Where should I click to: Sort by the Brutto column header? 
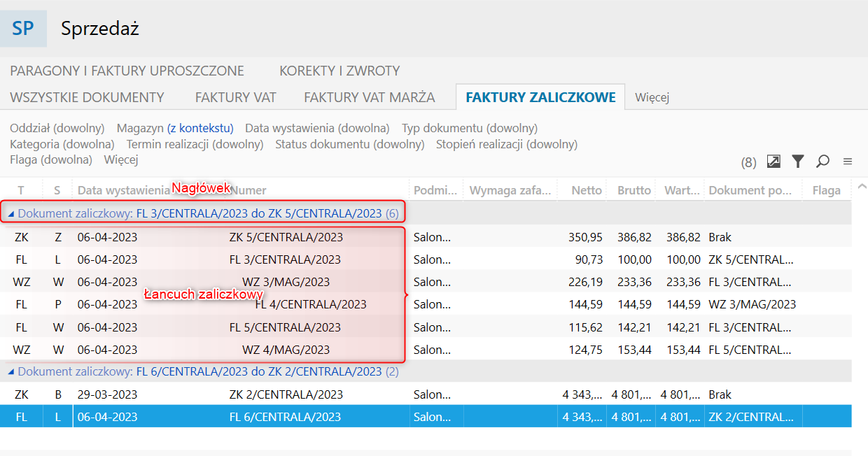click(x=634, y=190)
